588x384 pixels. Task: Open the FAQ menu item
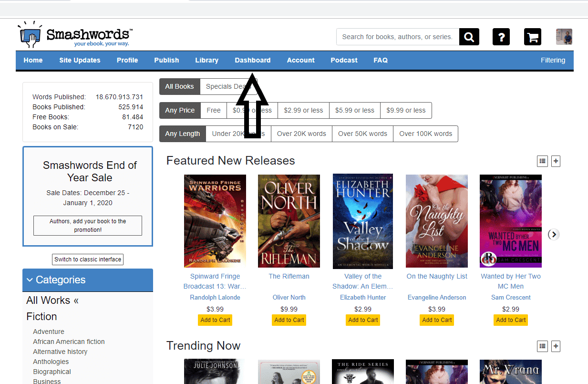381,60
